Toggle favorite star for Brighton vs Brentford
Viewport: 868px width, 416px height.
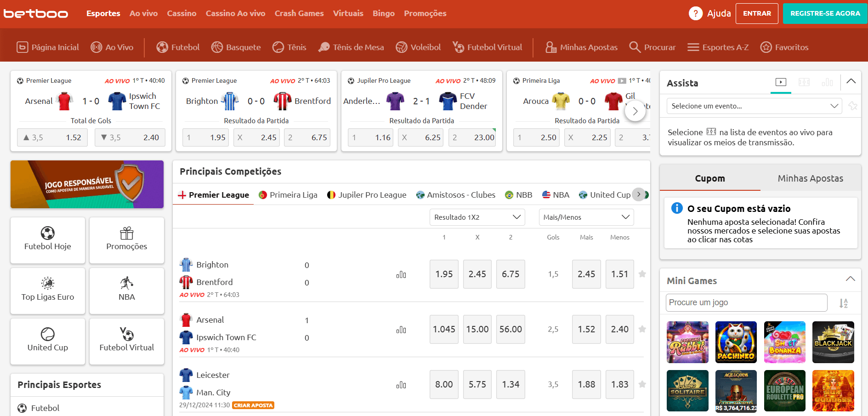[642, 274]
